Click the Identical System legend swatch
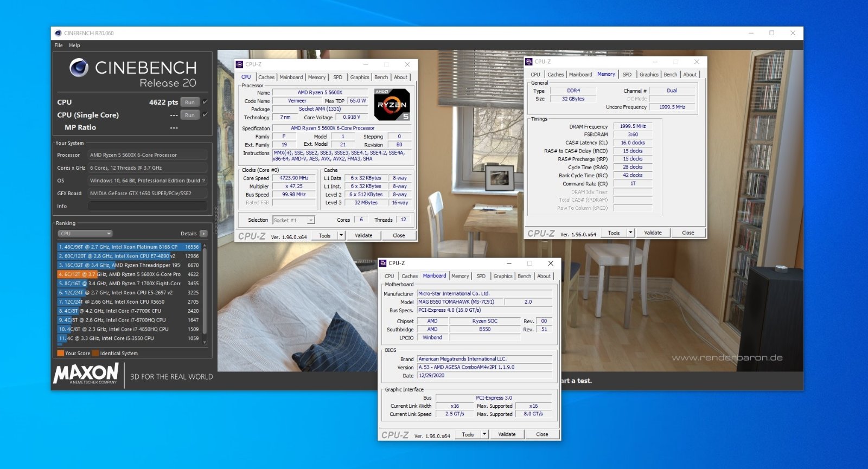Screen dimensions: 868x469 (95, 354)
